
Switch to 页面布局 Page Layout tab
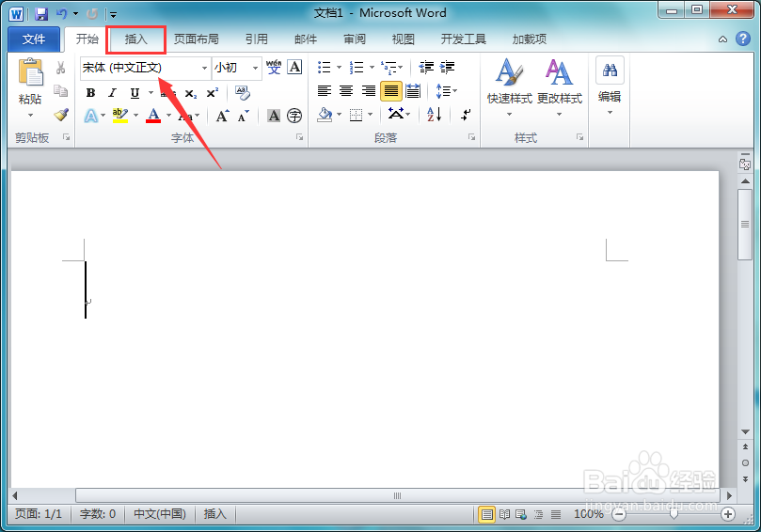point(196,39)
